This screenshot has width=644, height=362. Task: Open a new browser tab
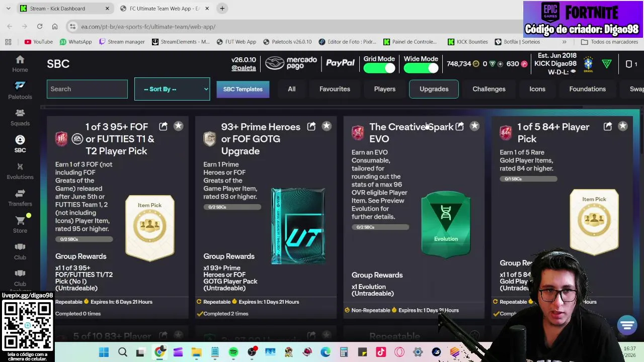point(222,9)
